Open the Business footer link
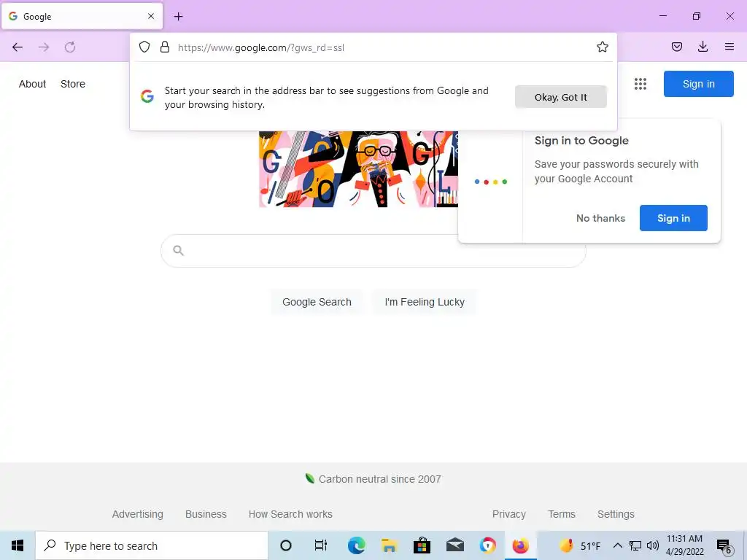Image resolution: width=747 pixels, height=560 pixels. [206, 514]
